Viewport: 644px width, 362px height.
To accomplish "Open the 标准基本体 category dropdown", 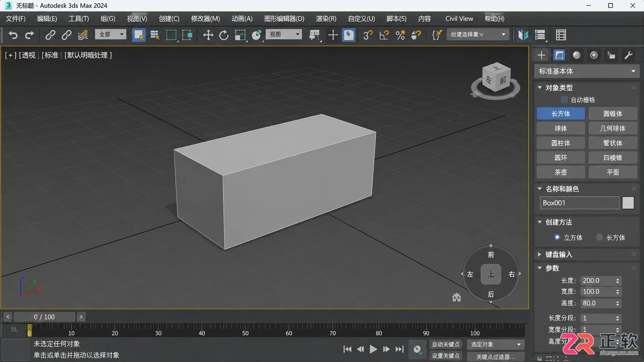I will click(x=587, y=71).
